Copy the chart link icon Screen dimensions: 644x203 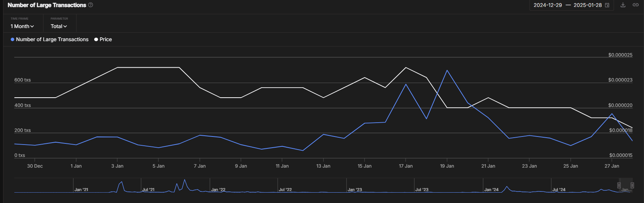636,5
